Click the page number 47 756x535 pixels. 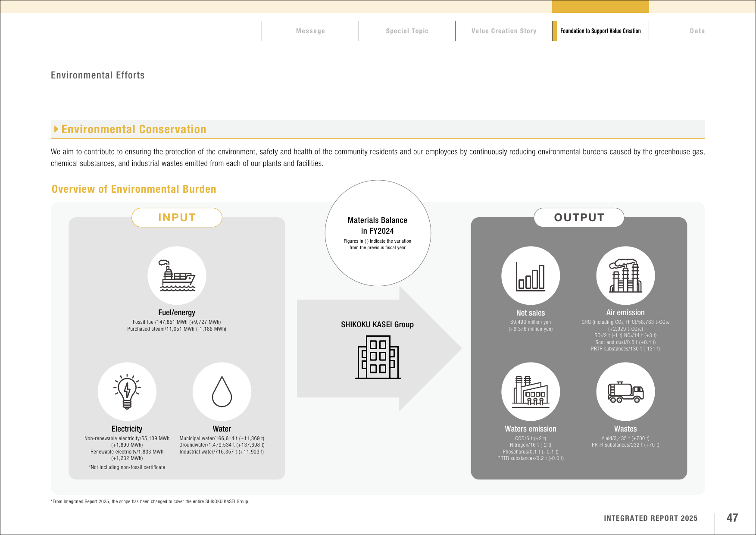tap(732, 518)
